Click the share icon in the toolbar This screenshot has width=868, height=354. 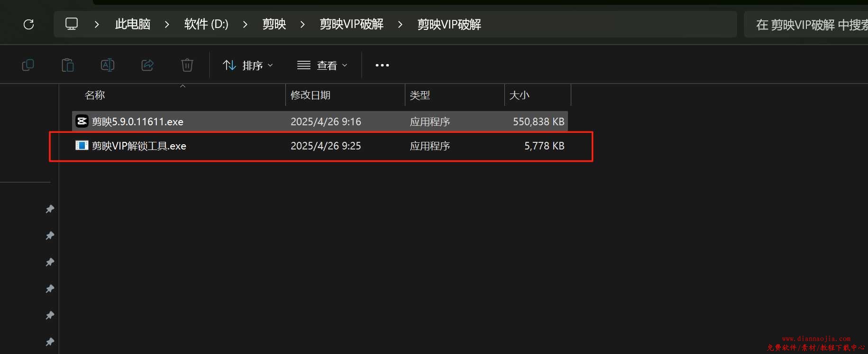(147, 65)
